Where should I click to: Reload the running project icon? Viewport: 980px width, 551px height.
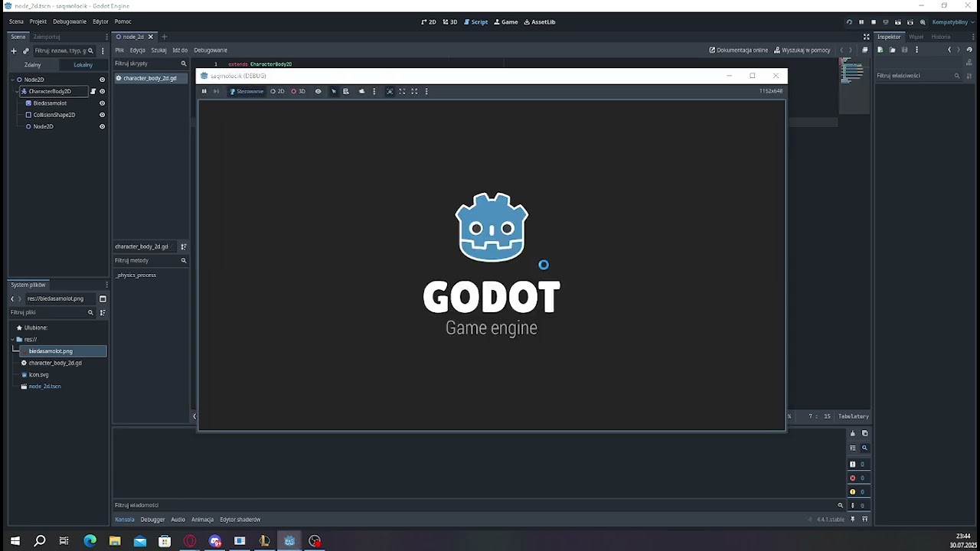coord(849,22)
